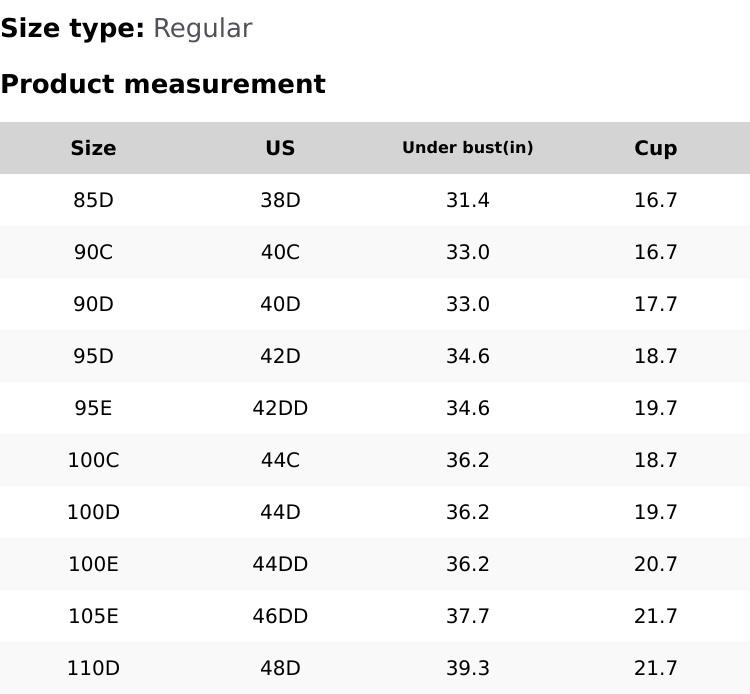Screen dimensions: 750x694
Task: Select the 100E size cell
Action: [93, 564]
